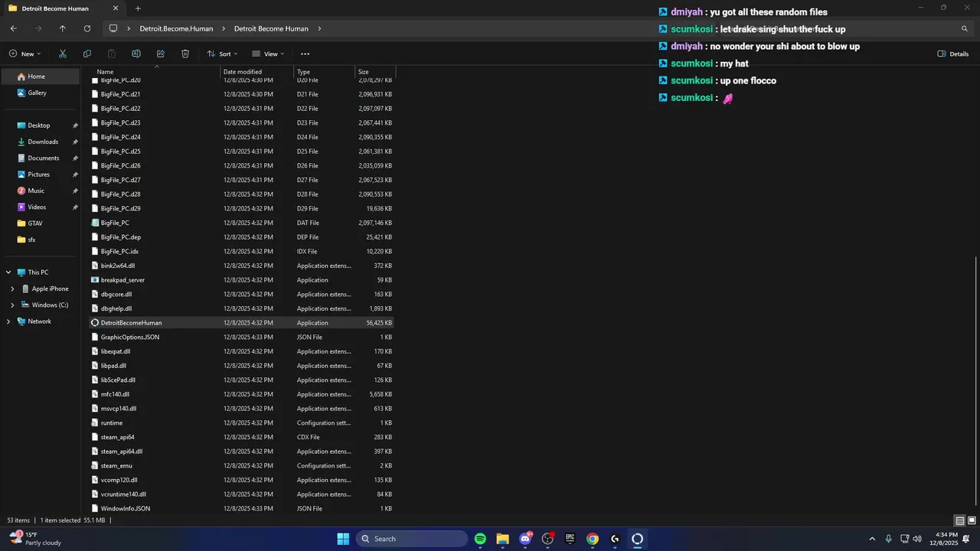Viewport: 980px width, 551px height.
Task: Click the microphone tray icon
Action: (x=888, y=539)
